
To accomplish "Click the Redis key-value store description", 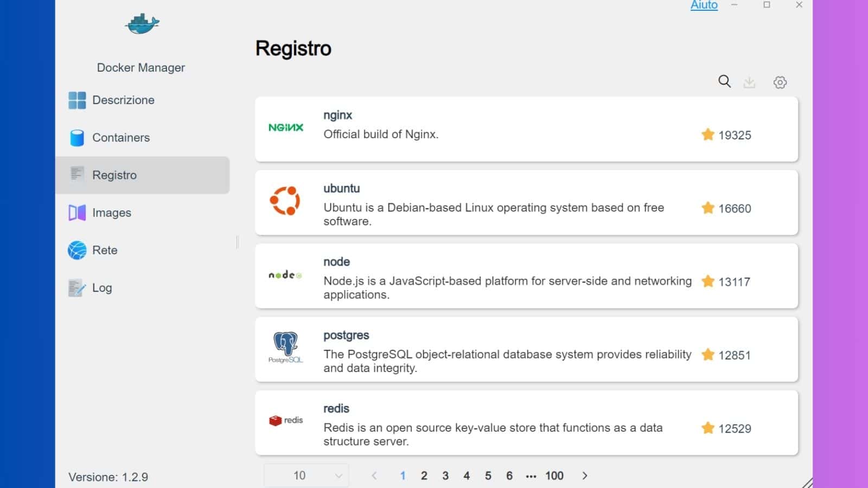I will (493, 434).
